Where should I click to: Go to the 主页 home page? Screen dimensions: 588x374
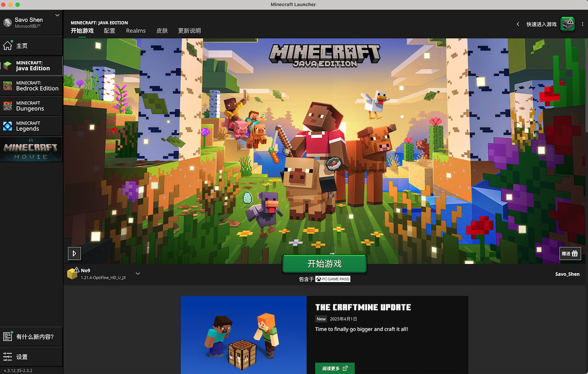(22, 46)
